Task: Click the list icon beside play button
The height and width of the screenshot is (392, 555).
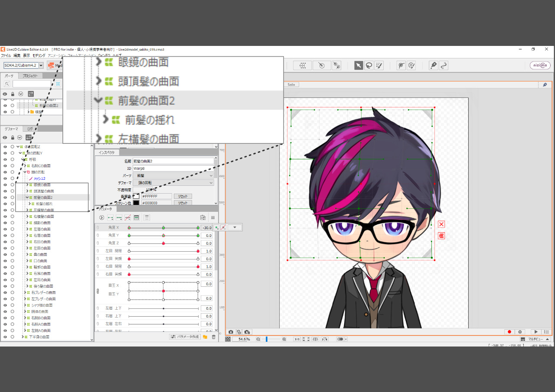Action: 546,332
